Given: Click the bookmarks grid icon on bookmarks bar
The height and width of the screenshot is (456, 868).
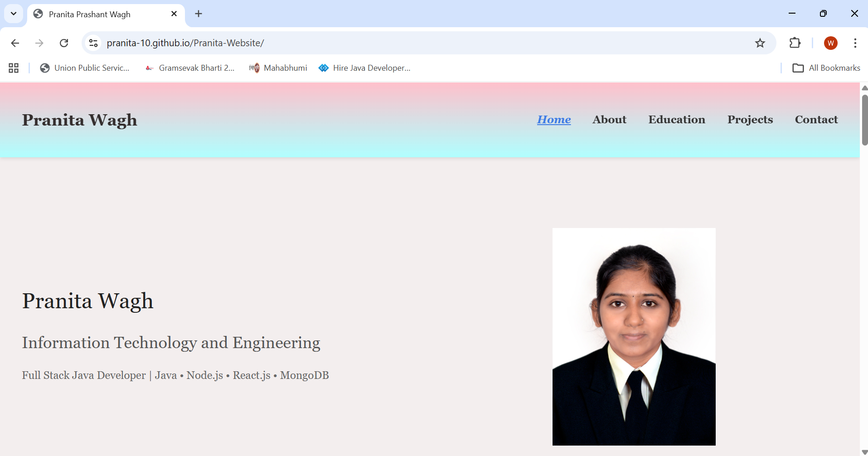Looking at the screenshot, I should 13,68.
